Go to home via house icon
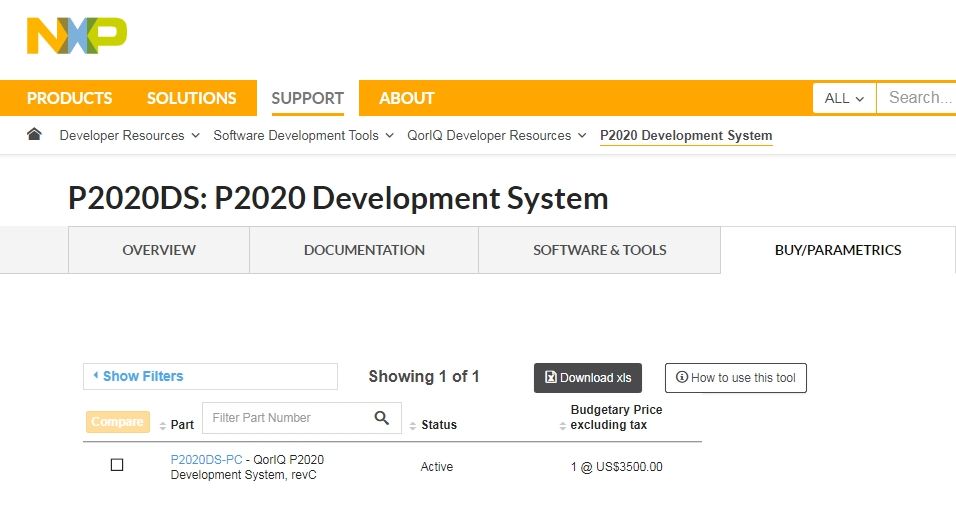 click(34, 134)
